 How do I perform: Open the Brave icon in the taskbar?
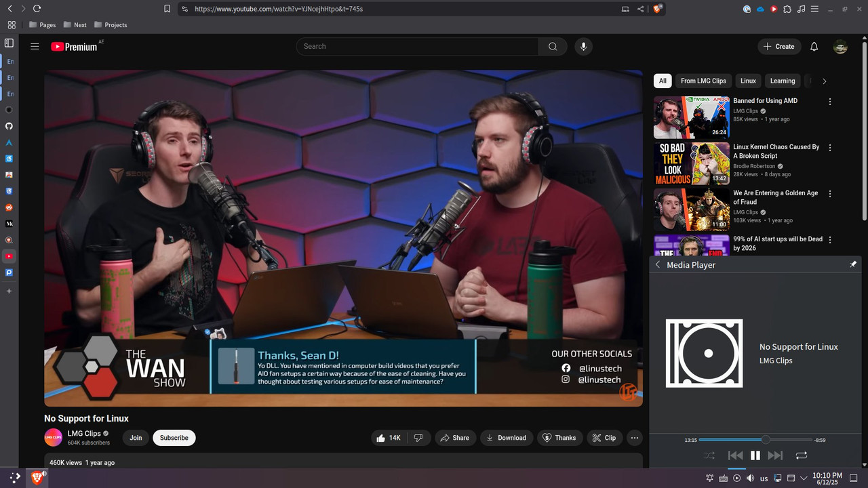(37, 478)
